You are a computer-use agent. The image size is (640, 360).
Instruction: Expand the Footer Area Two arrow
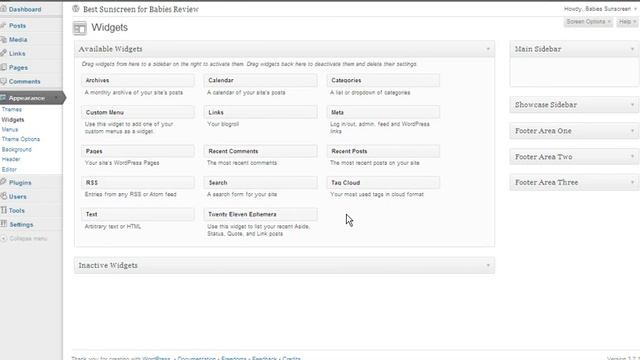pyautogui.click(x=632, y=156)
